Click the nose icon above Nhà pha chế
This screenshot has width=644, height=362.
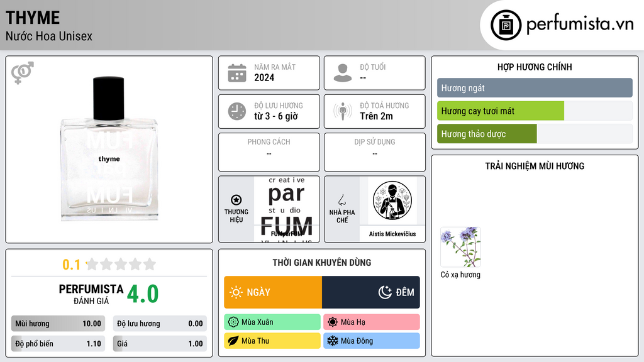pyautogui.click(x=341, y=200)
